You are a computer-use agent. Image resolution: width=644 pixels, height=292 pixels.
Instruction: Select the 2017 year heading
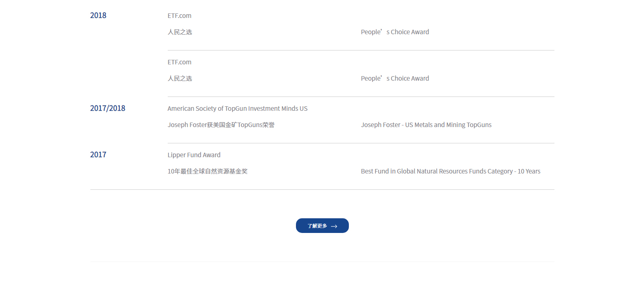(x=98, y=155)
